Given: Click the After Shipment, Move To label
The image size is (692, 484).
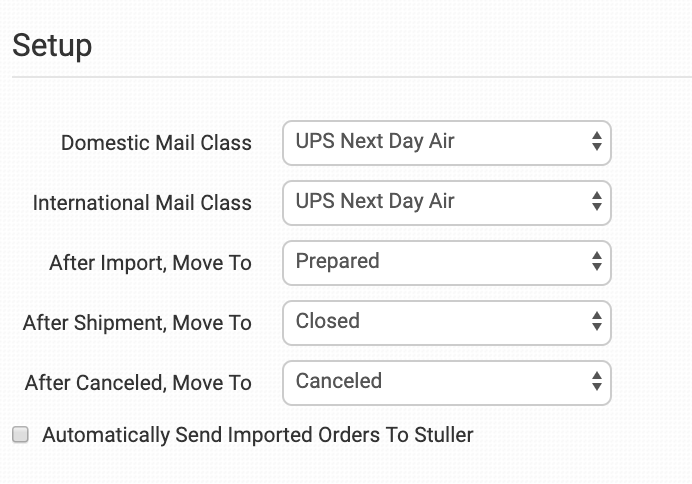Looking at the screenshot, I should pyautogui.click(x=137, y=323).
